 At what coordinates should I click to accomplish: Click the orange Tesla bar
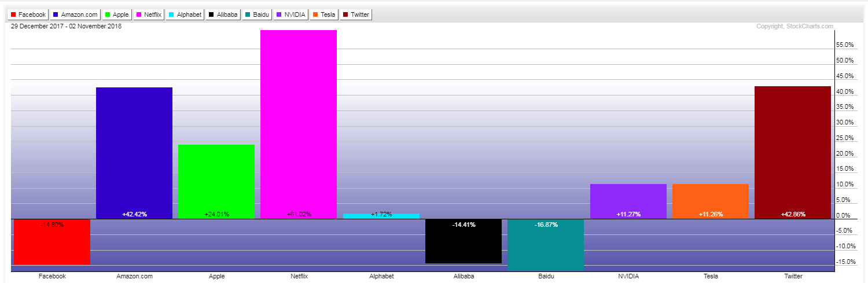tap(711, 201)
